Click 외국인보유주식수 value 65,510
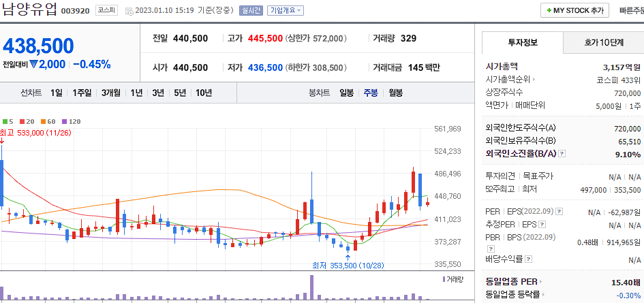This screenshot has height=303, width=644. (629, 141)
